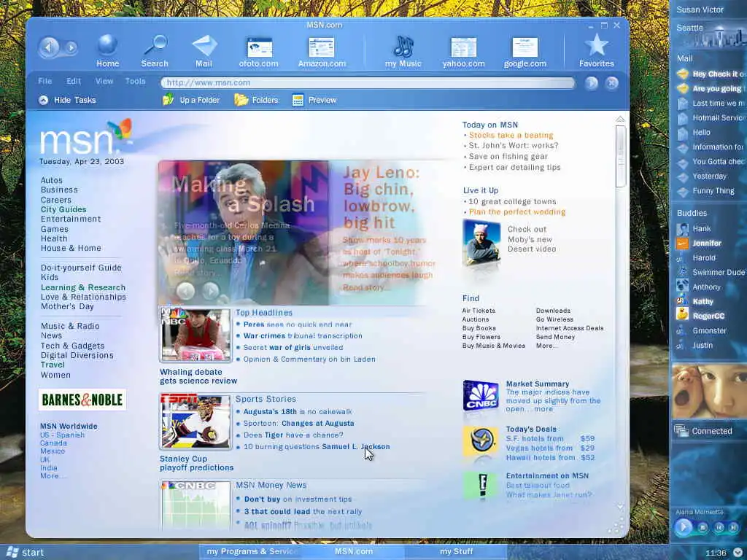Image resolution: width=747 pixels, height=560 pixels.
Task: Switch to my Programs & Services taskbar tab
Action: point(250,551)
